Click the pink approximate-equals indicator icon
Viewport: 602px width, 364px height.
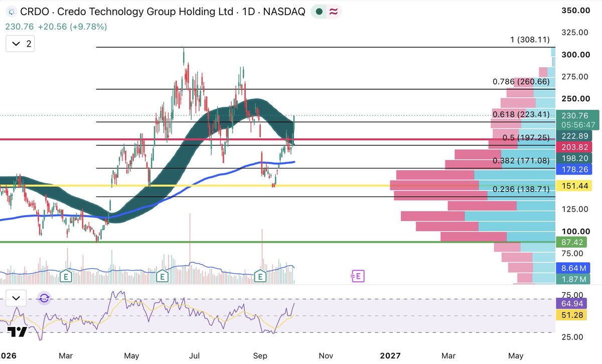pos(334,12)
